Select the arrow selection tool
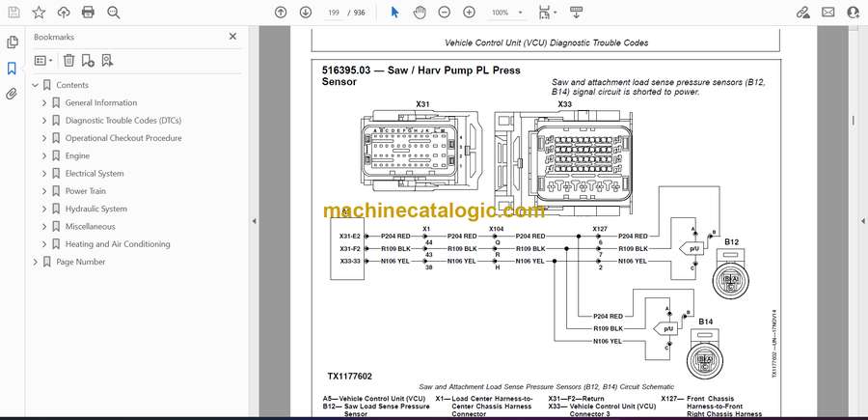The image size is (868, 420). point(394,13)
